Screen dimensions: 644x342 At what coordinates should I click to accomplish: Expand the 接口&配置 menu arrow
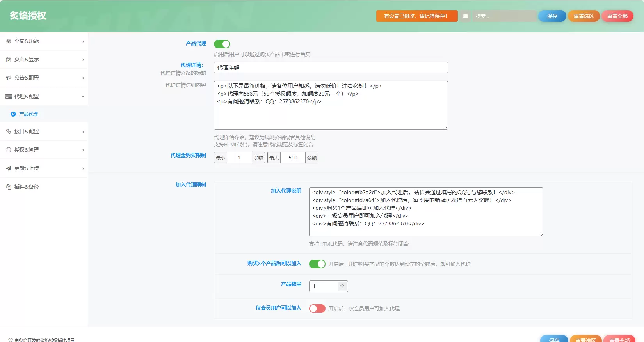coord(83,132)
